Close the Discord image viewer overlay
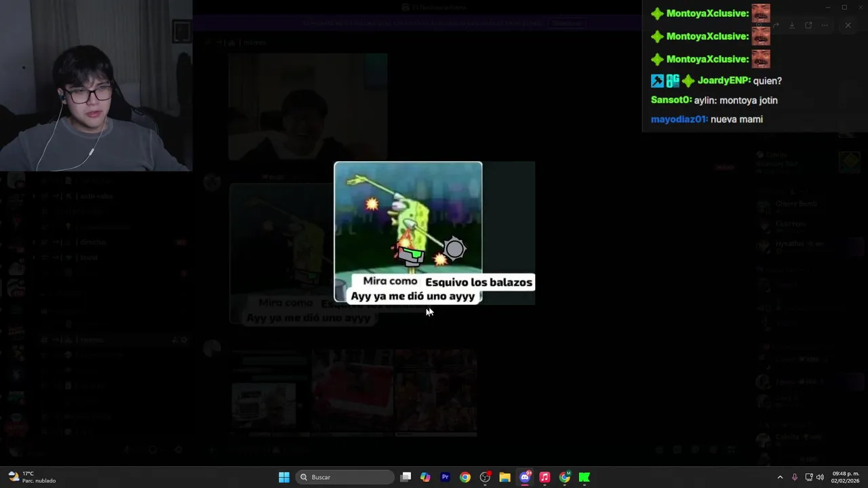The width and height of the screenshot is (868, 488). pyautogui.click(x=848, y=25)
